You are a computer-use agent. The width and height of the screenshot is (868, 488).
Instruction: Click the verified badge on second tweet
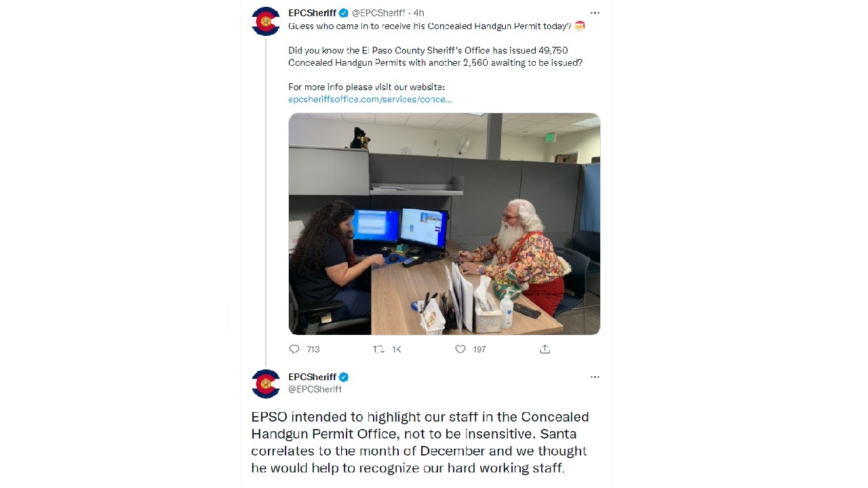point(344,377)
